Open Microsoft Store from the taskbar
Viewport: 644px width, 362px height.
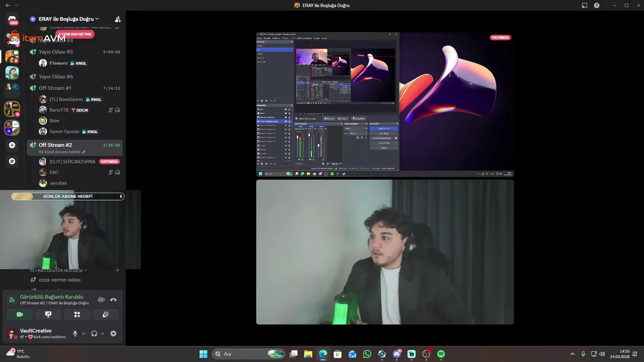pos(338,354)
